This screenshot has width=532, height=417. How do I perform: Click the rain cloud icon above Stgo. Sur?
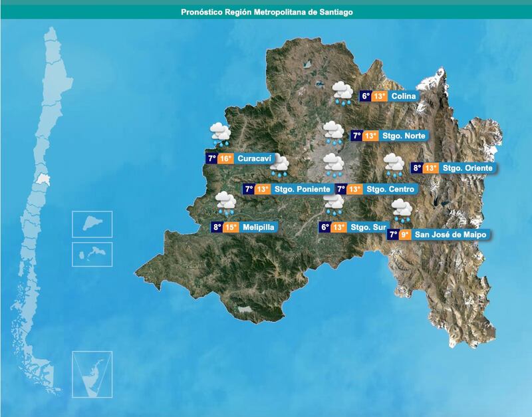coord(334,205)
